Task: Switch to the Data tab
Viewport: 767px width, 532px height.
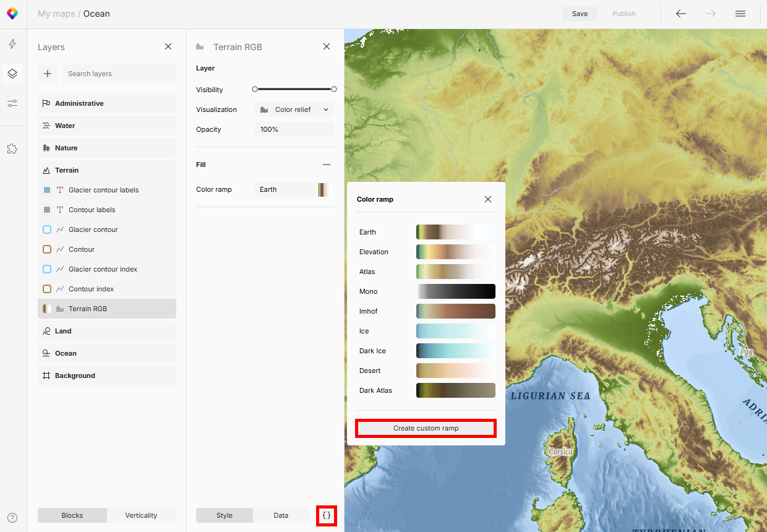Action: coord(281,515)
